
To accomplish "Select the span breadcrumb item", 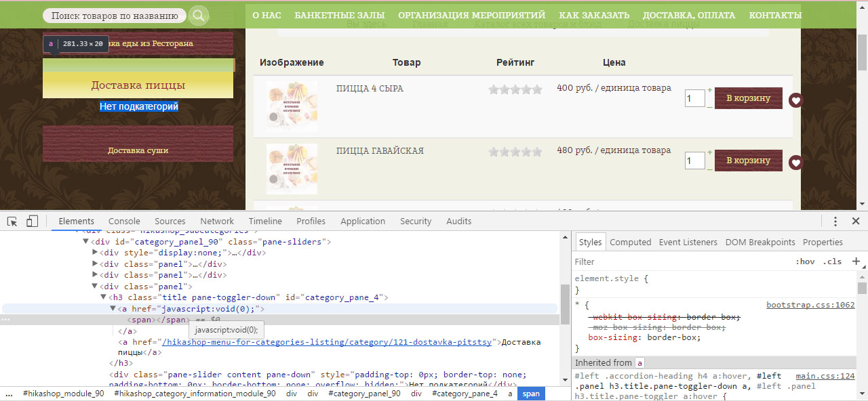I will click(x=532, y=394).
